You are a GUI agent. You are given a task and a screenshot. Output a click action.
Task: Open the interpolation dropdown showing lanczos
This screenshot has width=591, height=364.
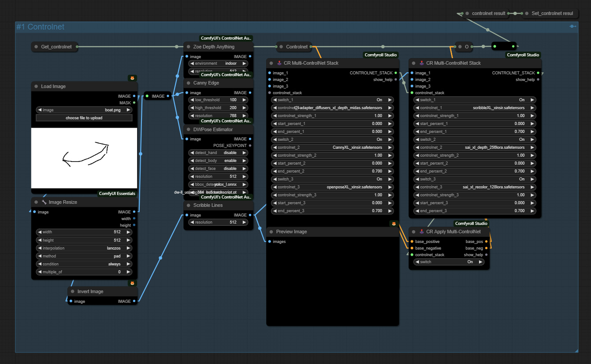[84, 248]
